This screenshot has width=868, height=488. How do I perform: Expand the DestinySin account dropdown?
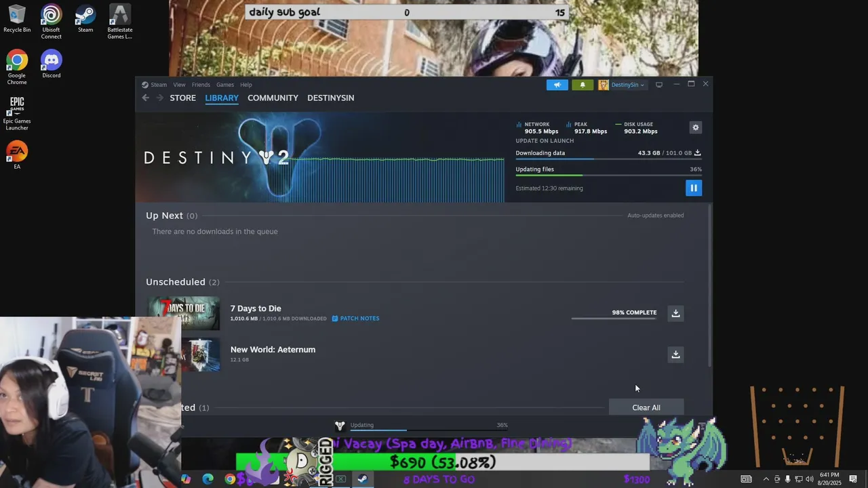pyautogui.click(x=627, y=85)
